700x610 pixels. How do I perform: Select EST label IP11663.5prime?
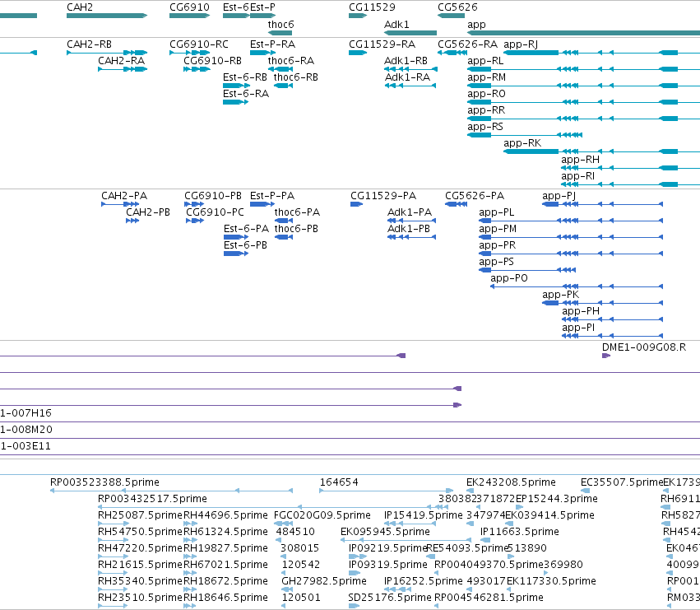[519, 532]
